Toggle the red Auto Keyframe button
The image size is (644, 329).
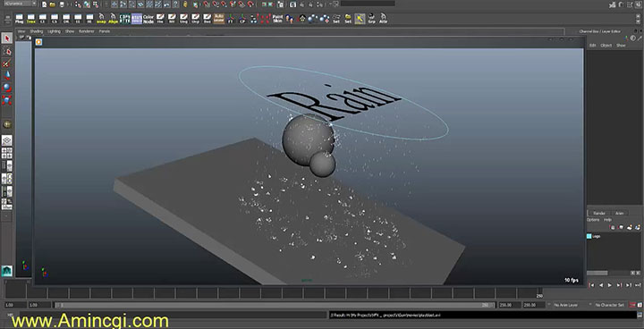(x=633, y=305)
